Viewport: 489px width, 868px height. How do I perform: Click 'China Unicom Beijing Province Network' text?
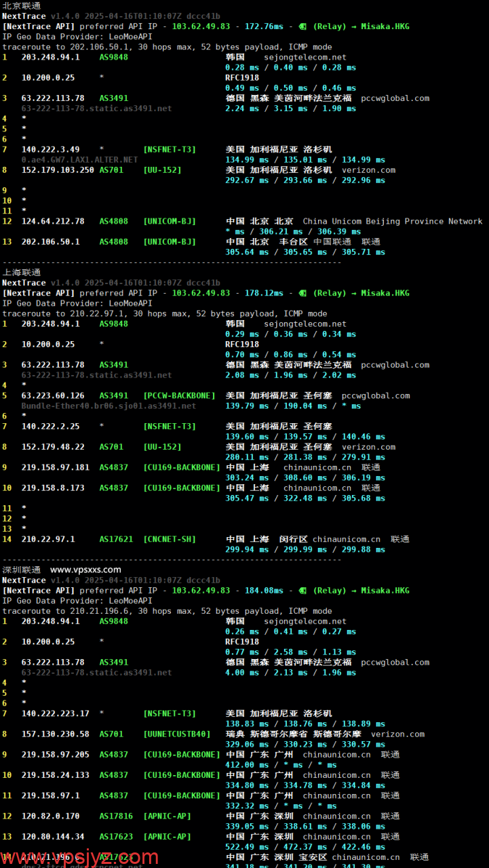pyautogui.click(x=393, y=221)
